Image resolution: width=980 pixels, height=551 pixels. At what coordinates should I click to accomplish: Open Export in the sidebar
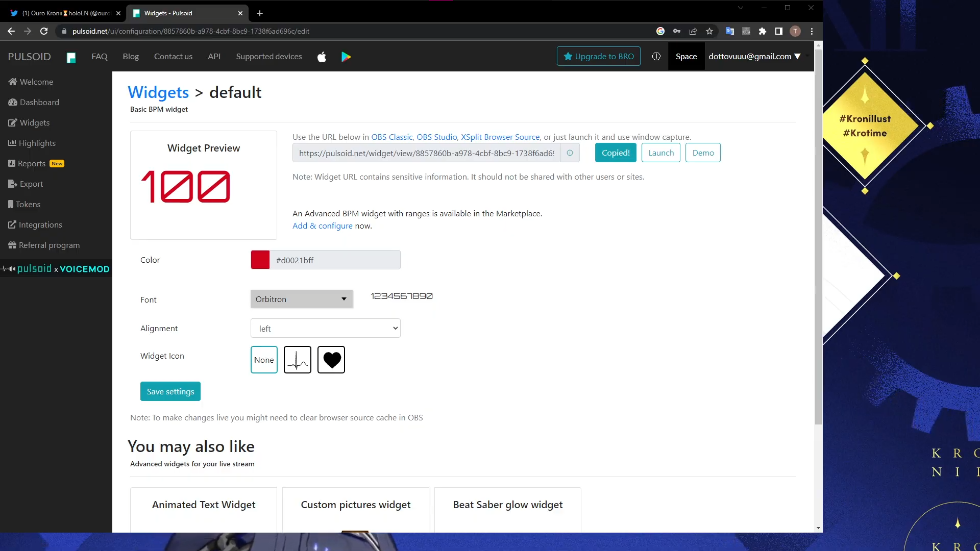pos(26,184)
